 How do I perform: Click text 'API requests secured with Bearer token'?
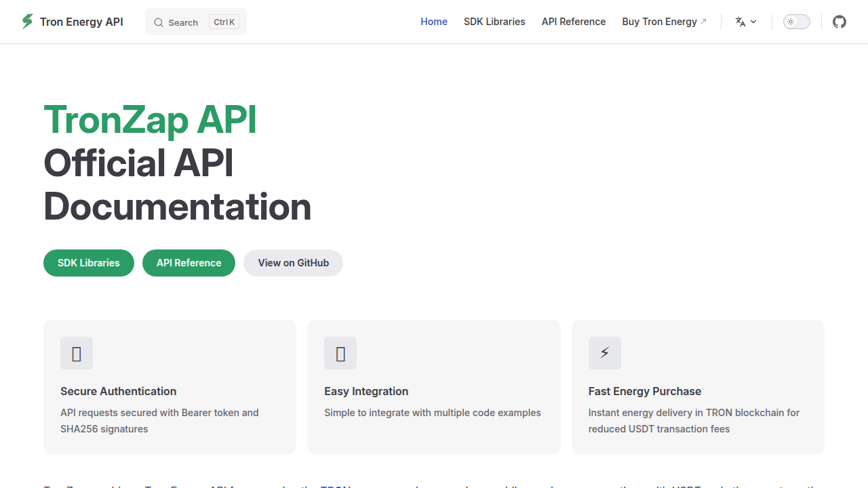(x=149, y=413)
